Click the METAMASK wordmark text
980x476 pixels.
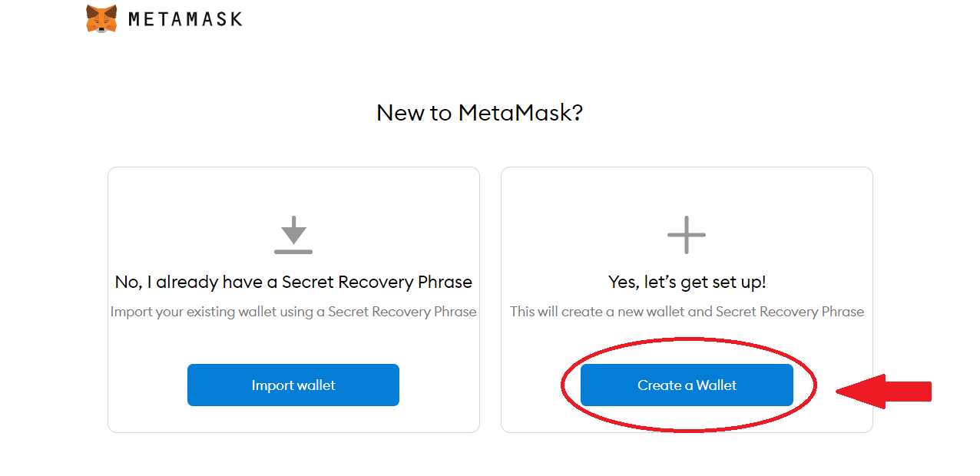[x=185, y=18]
